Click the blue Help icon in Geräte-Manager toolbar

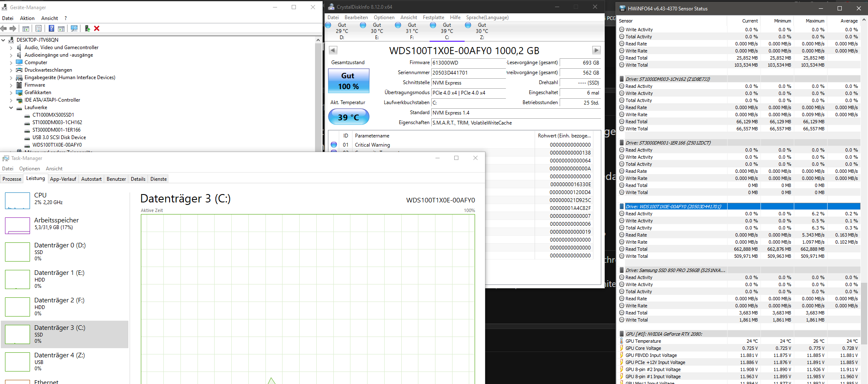coord(51,28)
